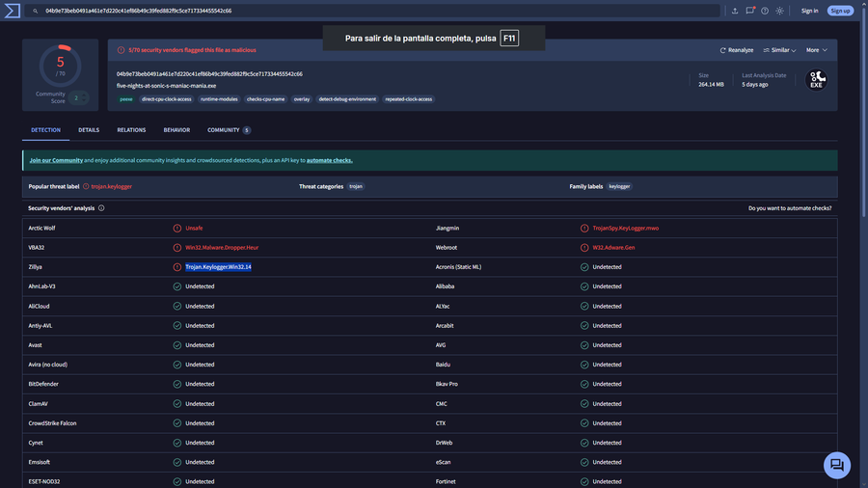Vote up on Community Score stepper
Screen dimensions: 868x488
(x=84, y=95)
